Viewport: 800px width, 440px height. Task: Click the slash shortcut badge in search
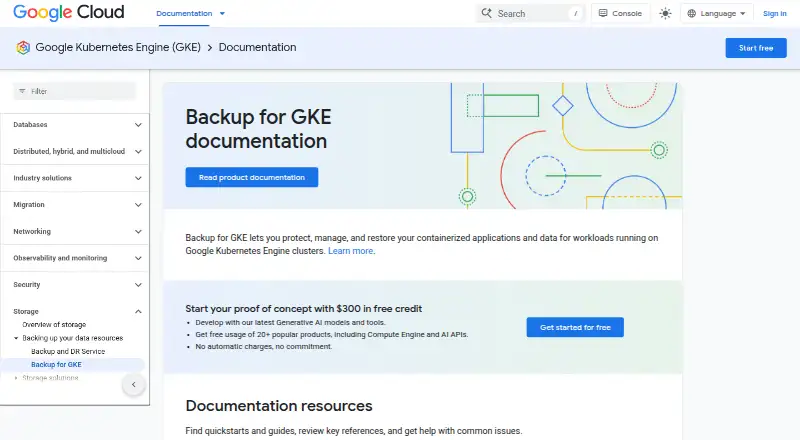click(x=576, y=14)
